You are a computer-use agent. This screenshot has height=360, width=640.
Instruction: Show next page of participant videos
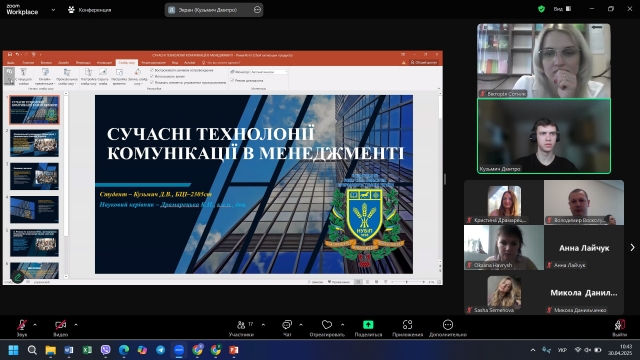point(632,247)
